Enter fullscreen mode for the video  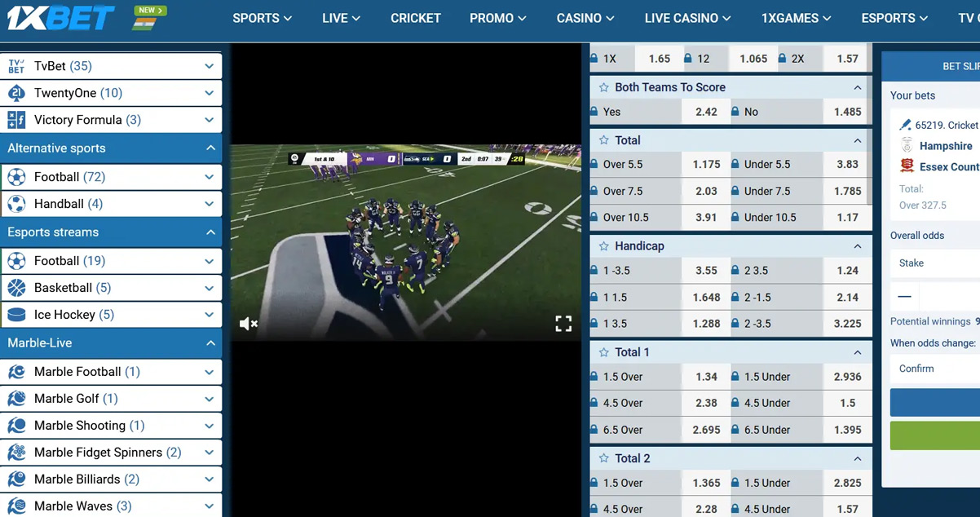pos(563,324)
